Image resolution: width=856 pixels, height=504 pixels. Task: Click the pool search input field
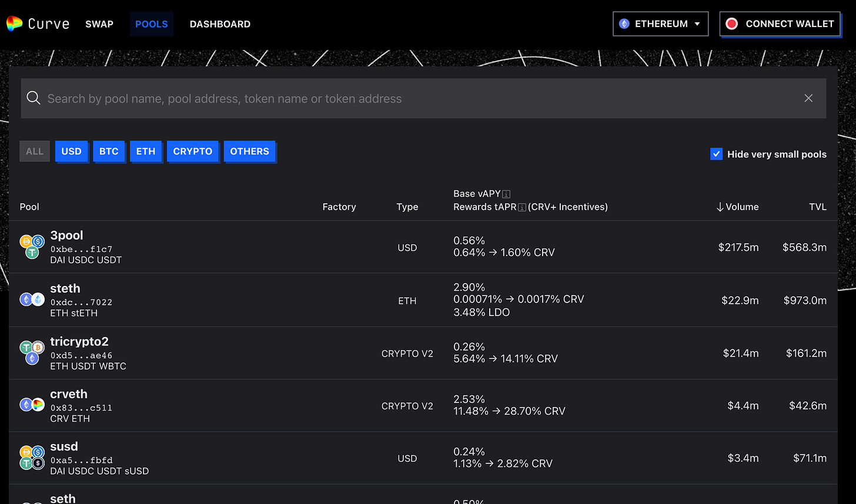click(423, 99)
